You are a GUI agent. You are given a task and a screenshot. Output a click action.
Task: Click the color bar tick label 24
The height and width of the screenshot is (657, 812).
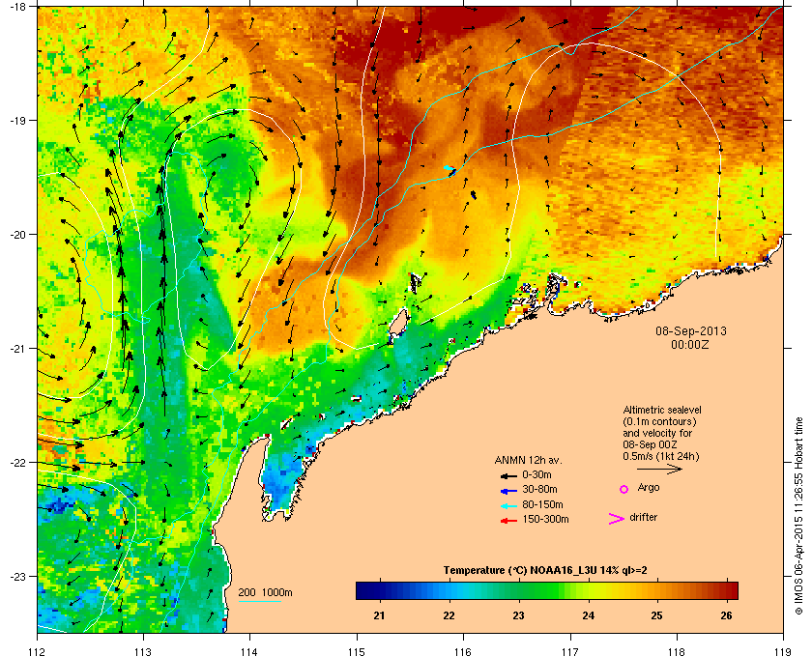click(588, 615)
